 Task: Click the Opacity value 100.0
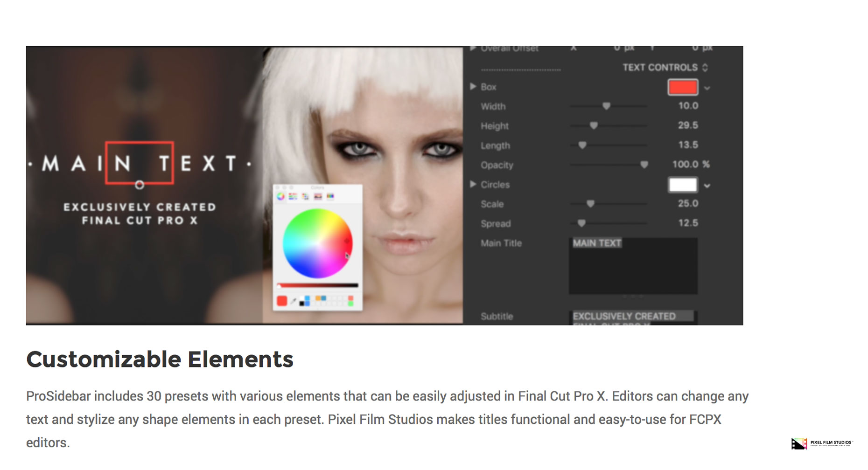coord(685,165)
